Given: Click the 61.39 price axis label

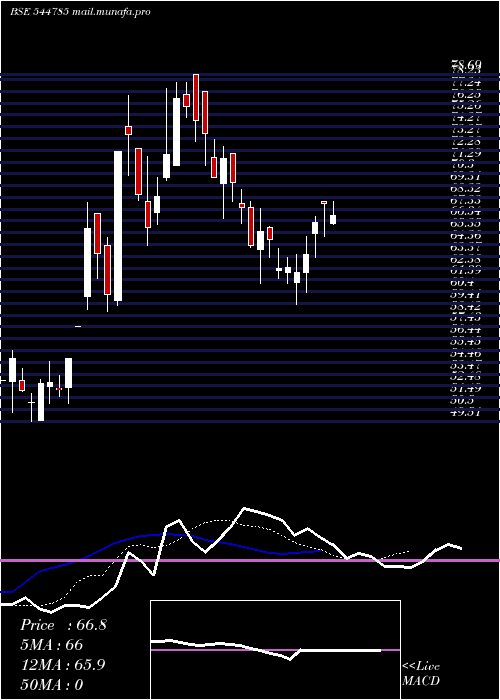Looking at the screenshot, I should coord(466,271).
